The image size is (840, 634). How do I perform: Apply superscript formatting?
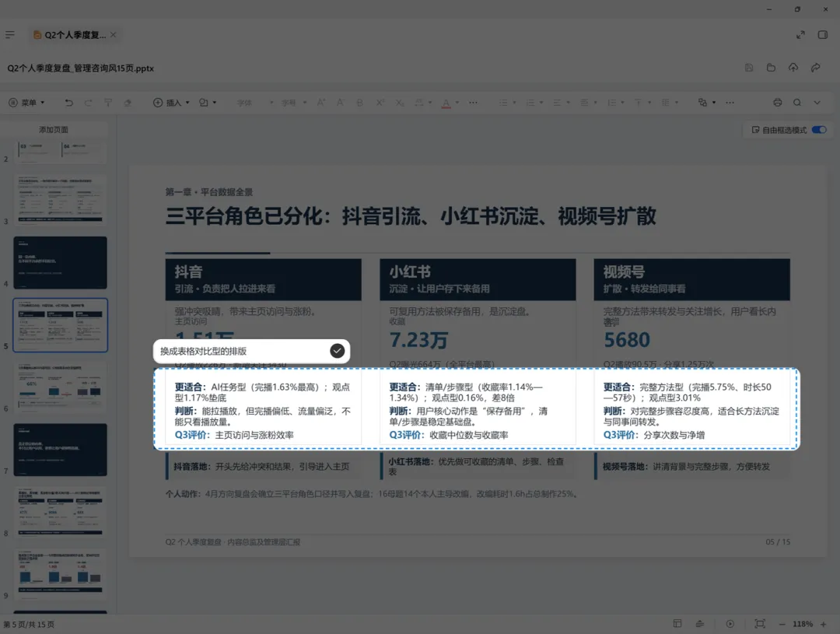pyautogui.click(x=380, y=103)
